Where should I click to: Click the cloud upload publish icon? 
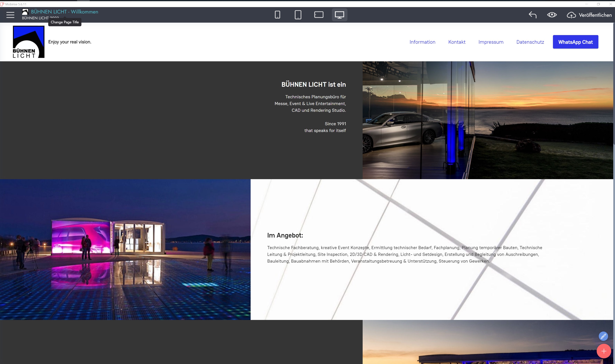pos(571,15)
